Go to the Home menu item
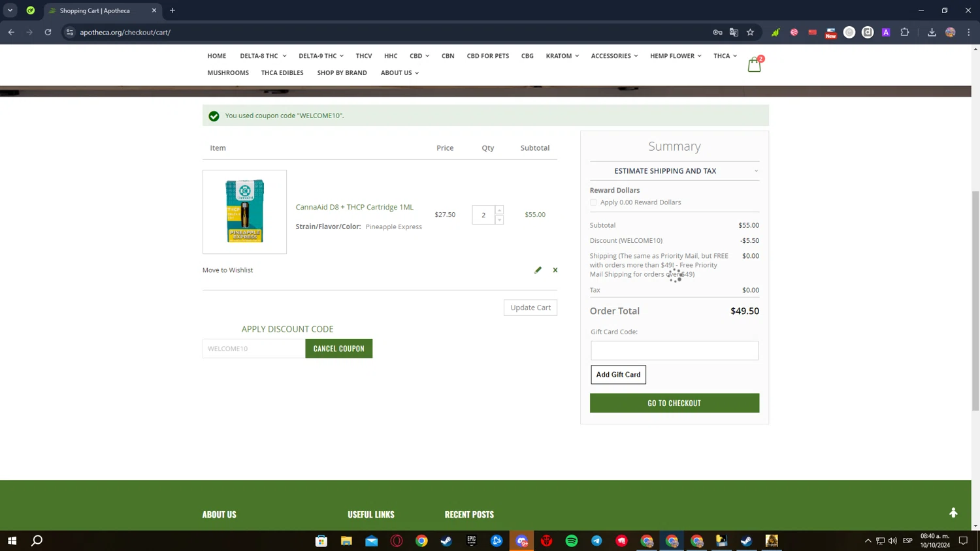 pyautogui.click(x=217, y=56)
